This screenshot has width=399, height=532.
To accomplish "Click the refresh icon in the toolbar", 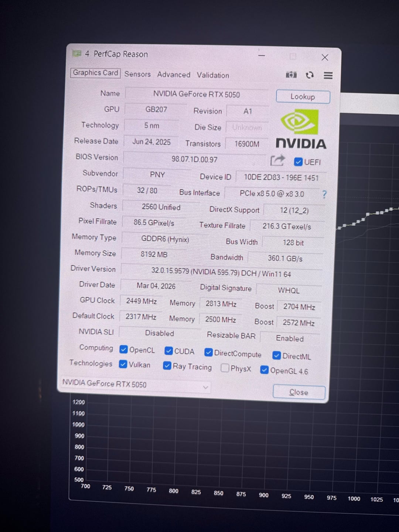I will (x=310, y=75).
